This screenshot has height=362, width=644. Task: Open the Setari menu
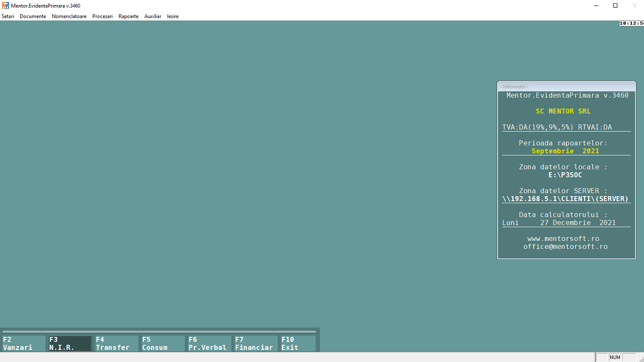(x=8, y=16)
